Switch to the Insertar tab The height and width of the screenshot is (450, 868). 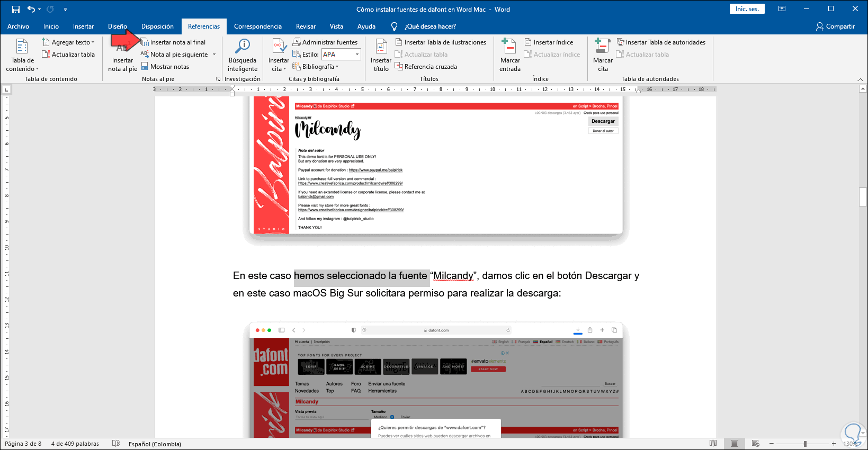pyautogui.click(x=83, y=26)
